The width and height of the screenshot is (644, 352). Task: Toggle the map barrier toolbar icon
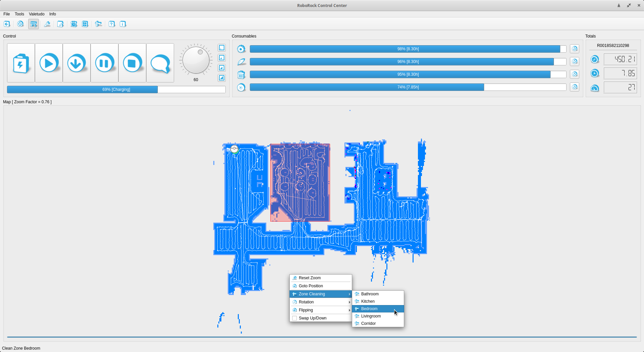tap(34, 24)
